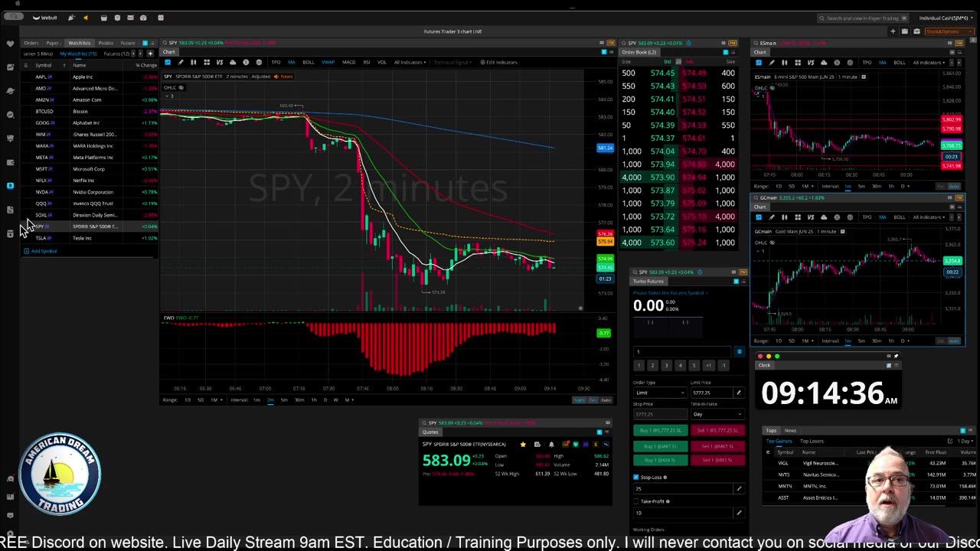Select the Top Losers tab
The height and width of the screenshot is (551, 980).
click(812, 441)
